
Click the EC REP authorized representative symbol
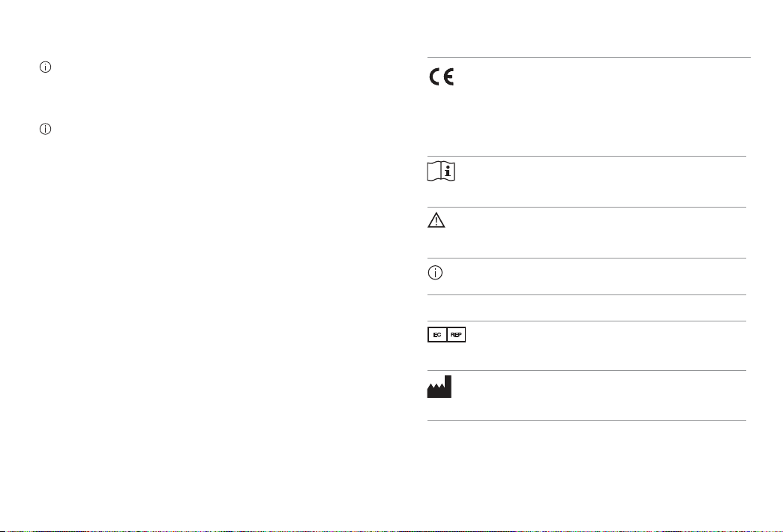pos(446,334)
